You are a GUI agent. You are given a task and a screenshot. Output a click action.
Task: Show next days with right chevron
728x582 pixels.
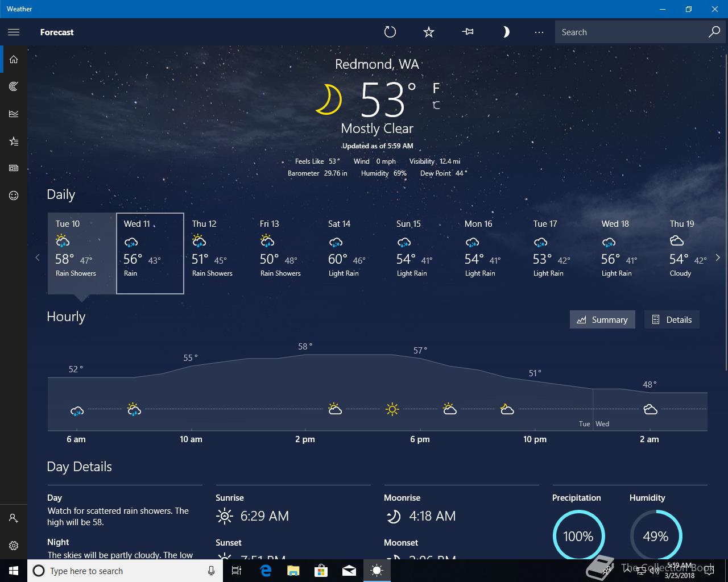pyautogui.click(x=718, y=257)
